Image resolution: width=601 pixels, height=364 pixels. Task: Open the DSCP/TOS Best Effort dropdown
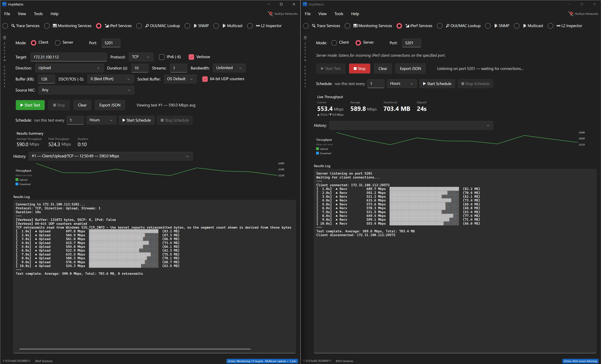(x=110, y=79)
